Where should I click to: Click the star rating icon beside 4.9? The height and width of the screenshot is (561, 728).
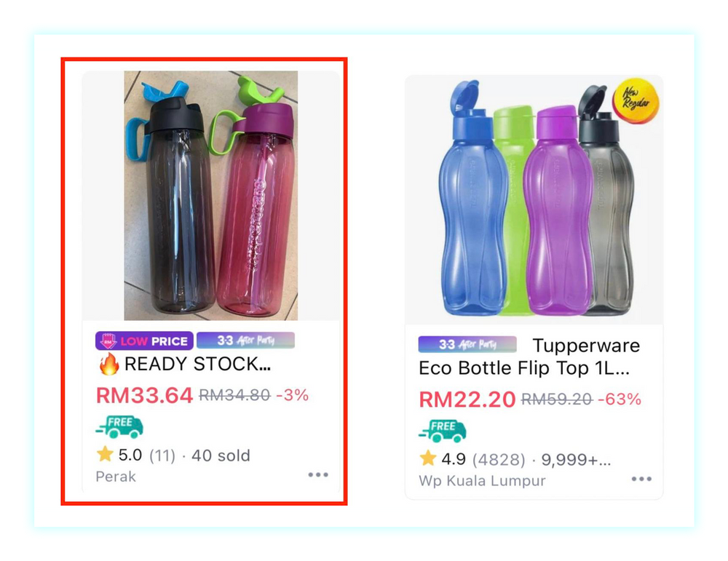click(x=427, y=458)
